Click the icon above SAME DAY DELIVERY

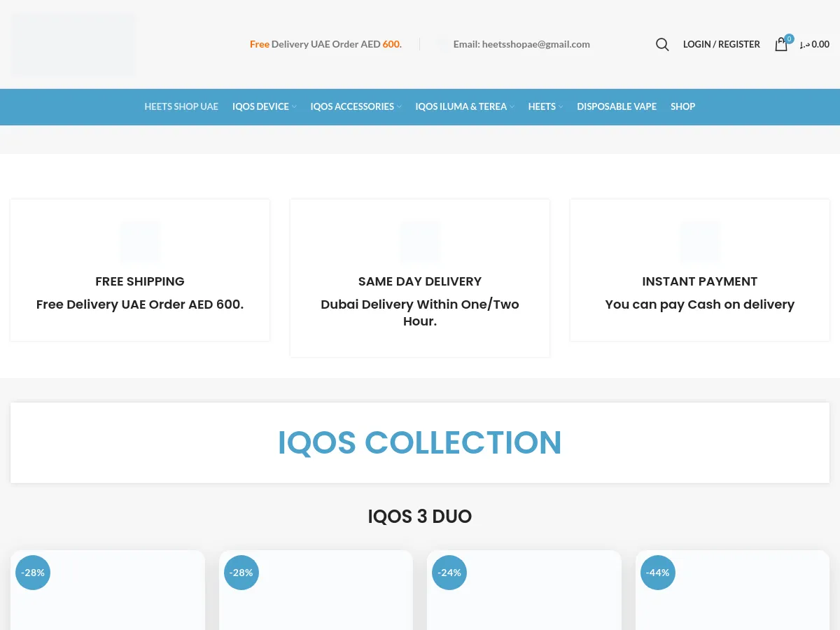420,241
